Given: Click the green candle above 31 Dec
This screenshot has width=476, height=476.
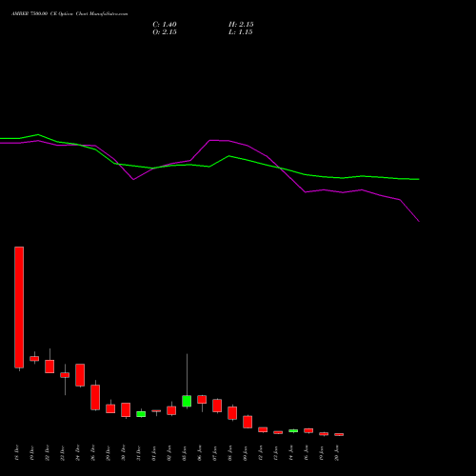Looking at the screenshot, I should tap(141, 414).
